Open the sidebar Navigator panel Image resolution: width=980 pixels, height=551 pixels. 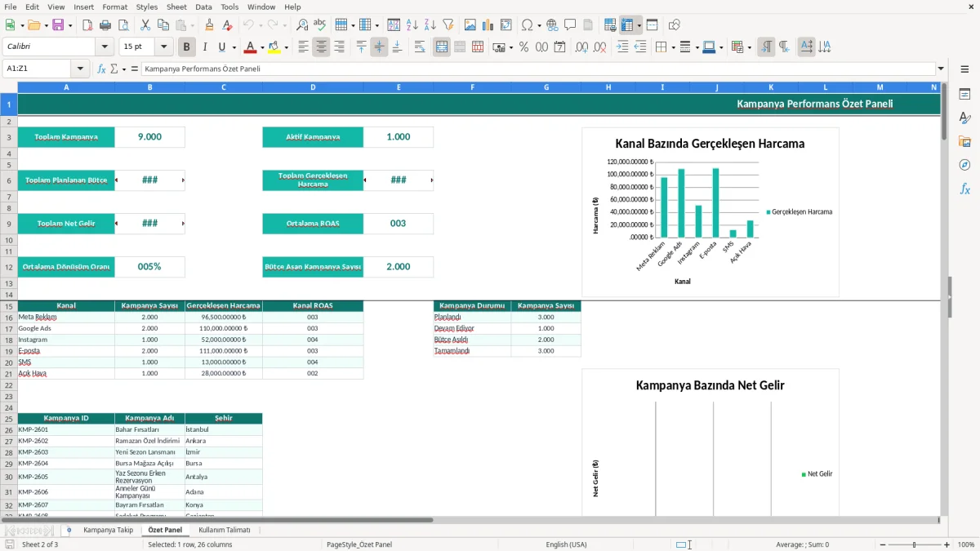click(x=964, y=165)
